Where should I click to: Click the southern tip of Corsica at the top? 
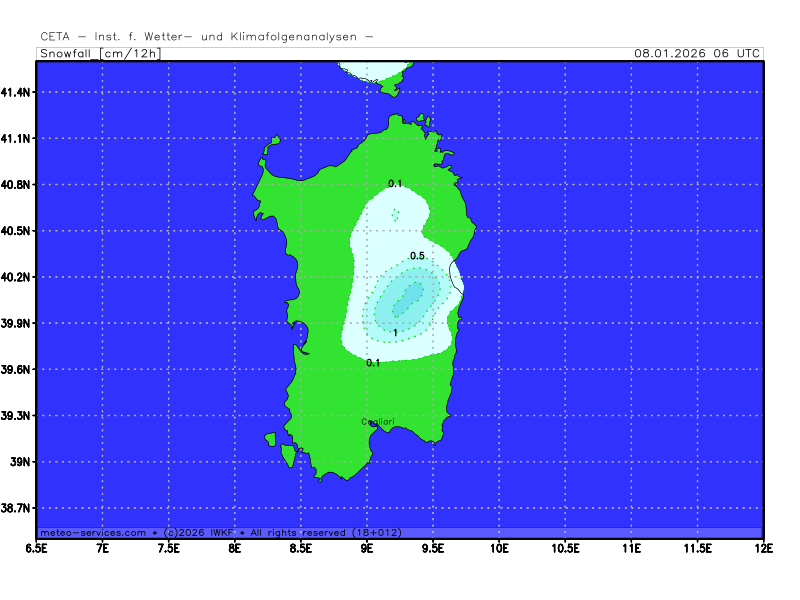377,73
